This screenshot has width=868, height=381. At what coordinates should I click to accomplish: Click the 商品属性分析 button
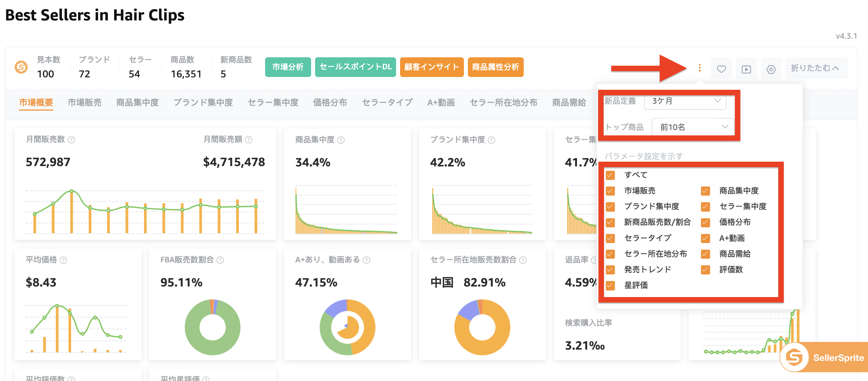pos(496,67)
